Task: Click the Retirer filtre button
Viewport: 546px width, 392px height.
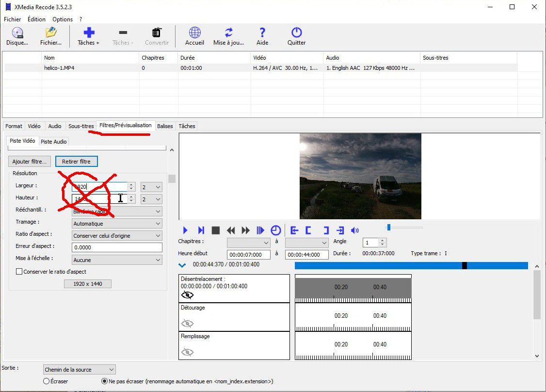Action: coord(76,162)
